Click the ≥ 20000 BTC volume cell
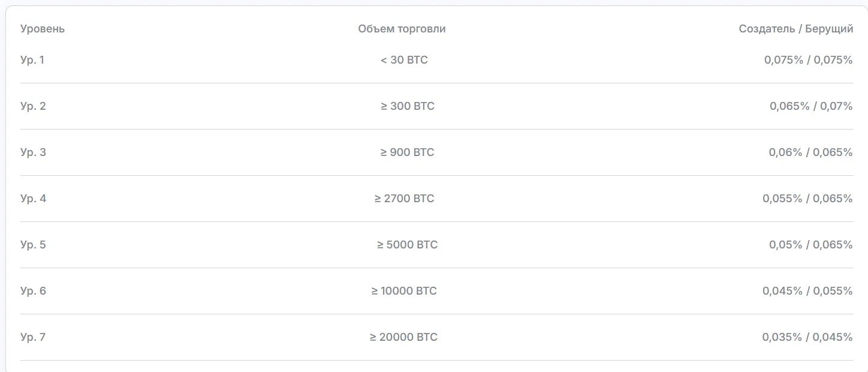The height and width of the screenshot is (372, 868). pos(403,337)
